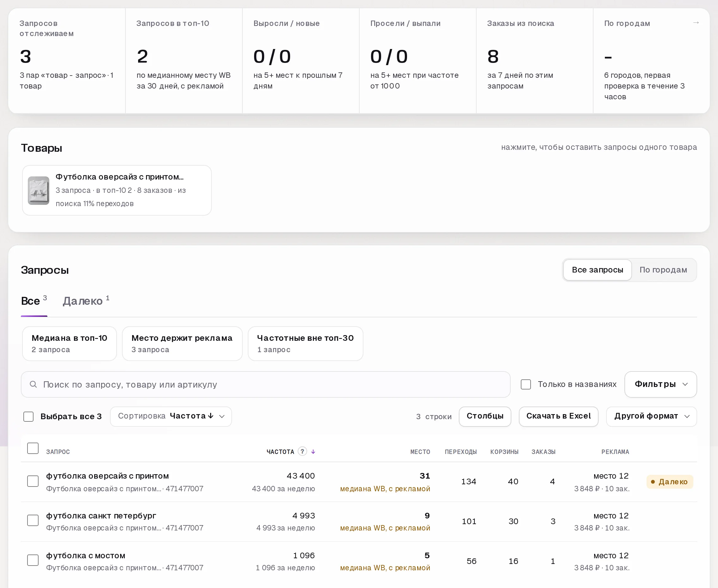Click query name футболка с мостом
The width and height of the screenshot is (718, 588).
86,555
